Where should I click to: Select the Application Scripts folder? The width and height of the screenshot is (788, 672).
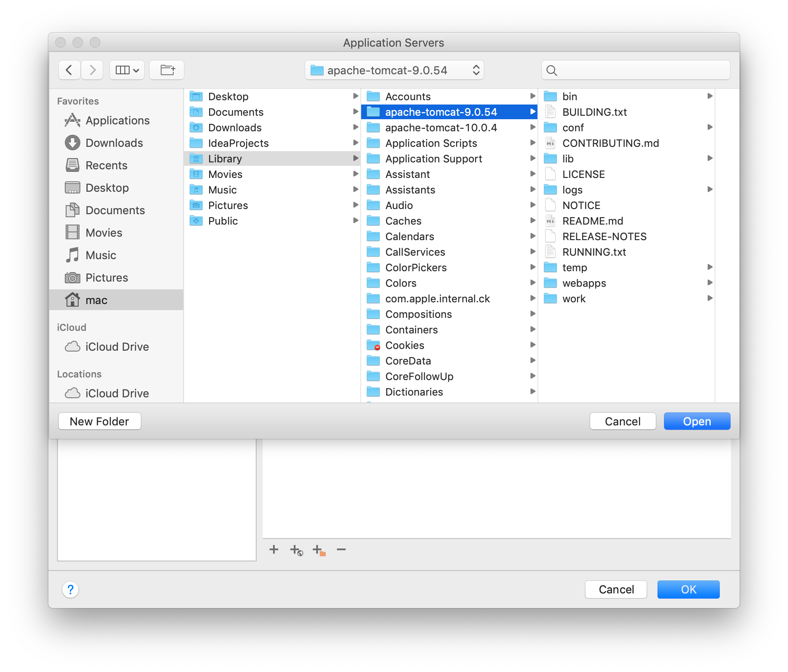pos(449,143)
